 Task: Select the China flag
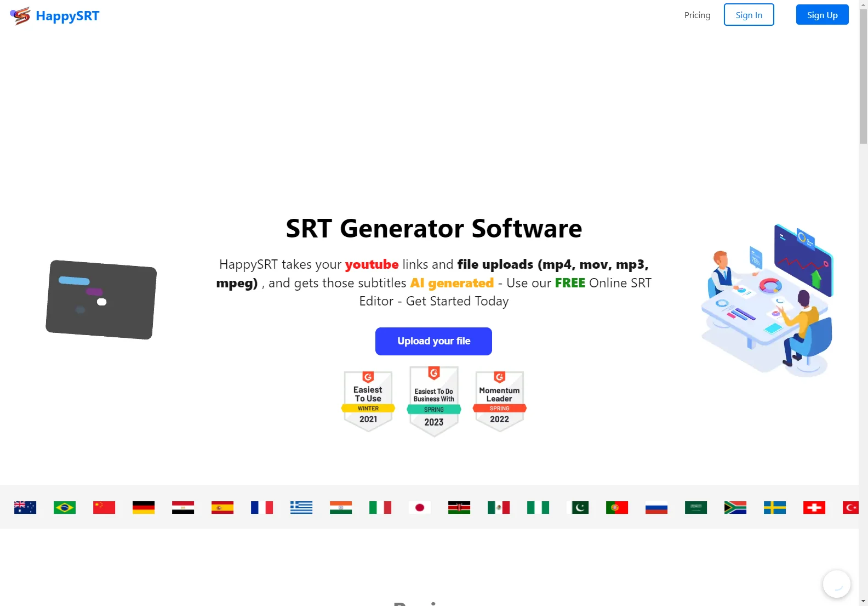[x=104, y=507]
